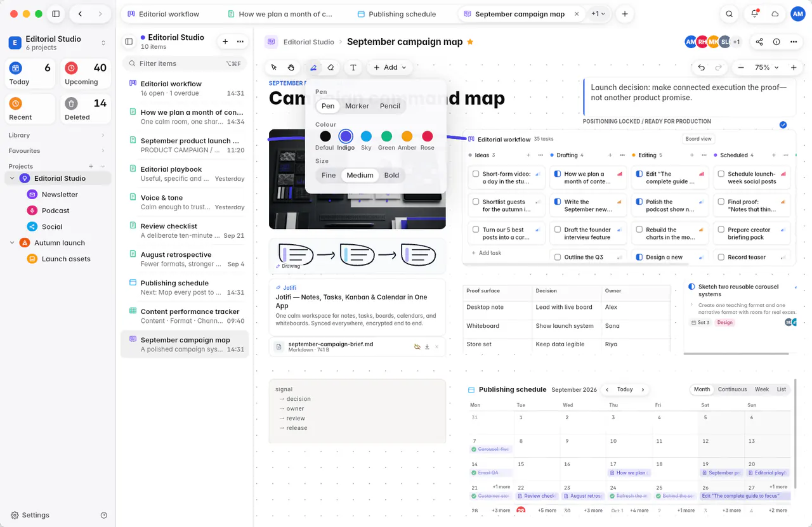Open the help icon beside Settings

point(104,515)
